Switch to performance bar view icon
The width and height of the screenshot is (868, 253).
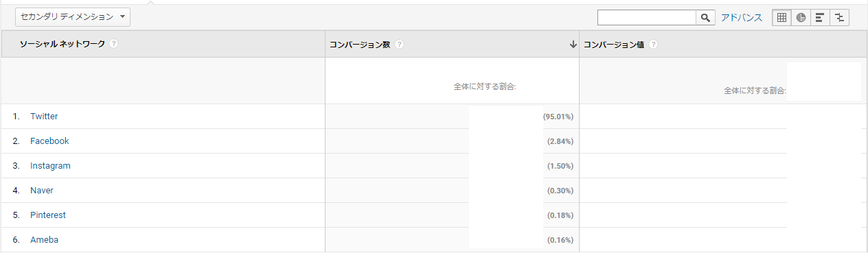(820, 18)
